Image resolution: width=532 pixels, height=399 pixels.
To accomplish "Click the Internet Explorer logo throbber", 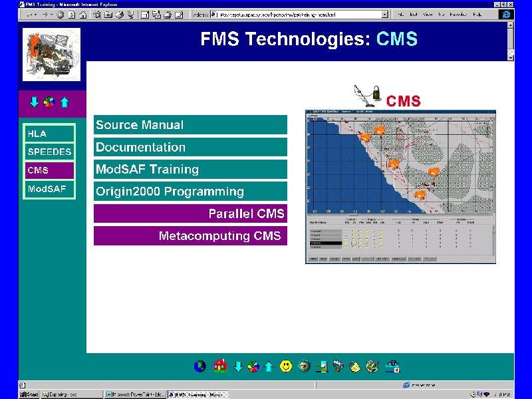I will click(x=506, y=14).
